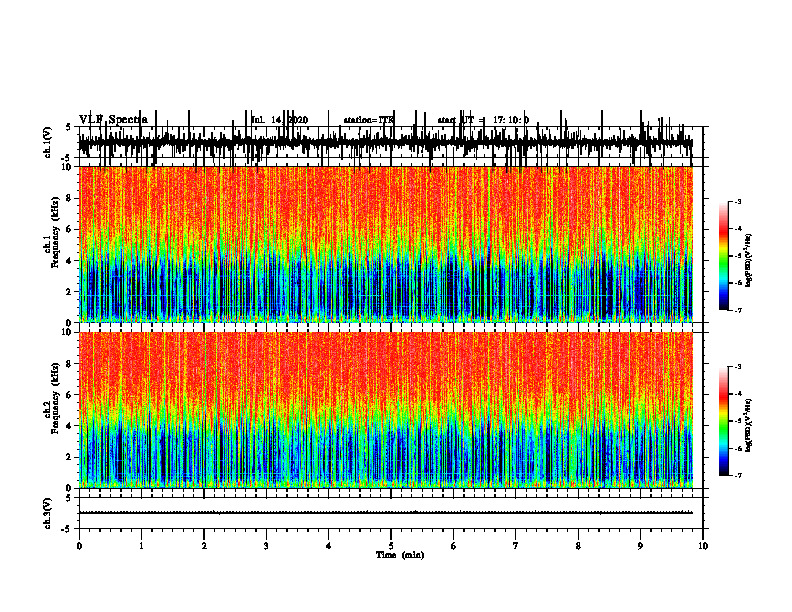Click the time axis tick label "9"

point(640,546)
